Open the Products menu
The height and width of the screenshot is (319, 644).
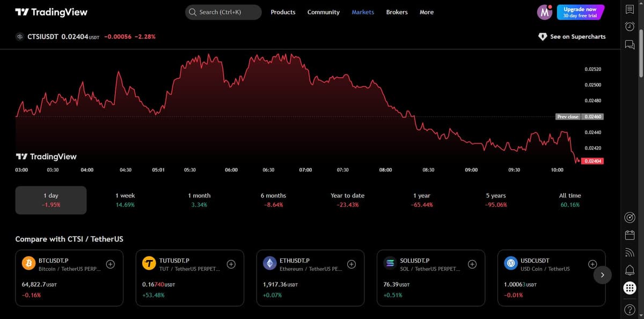point(283,12)
